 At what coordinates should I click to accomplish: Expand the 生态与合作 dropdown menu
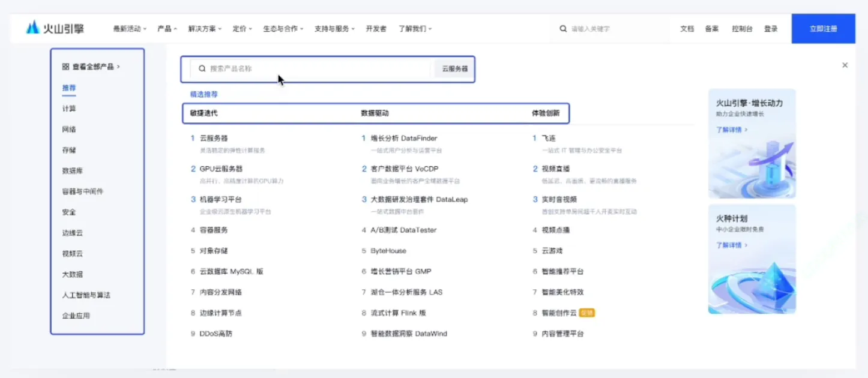(283, 28)
